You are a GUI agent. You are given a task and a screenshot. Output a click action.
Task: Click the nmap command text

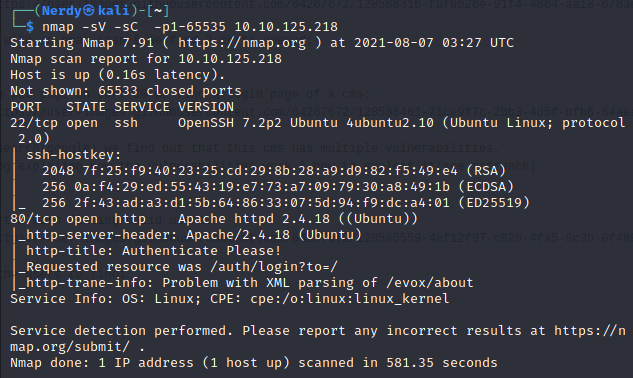(190, 27)
